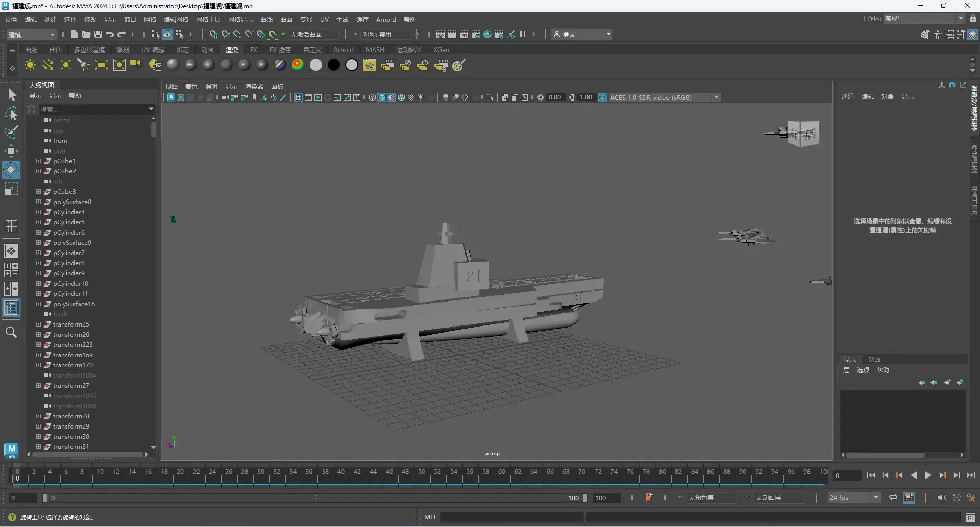Open the IPR render icon
Screen dimensions: 980x527
coord(464,34)
